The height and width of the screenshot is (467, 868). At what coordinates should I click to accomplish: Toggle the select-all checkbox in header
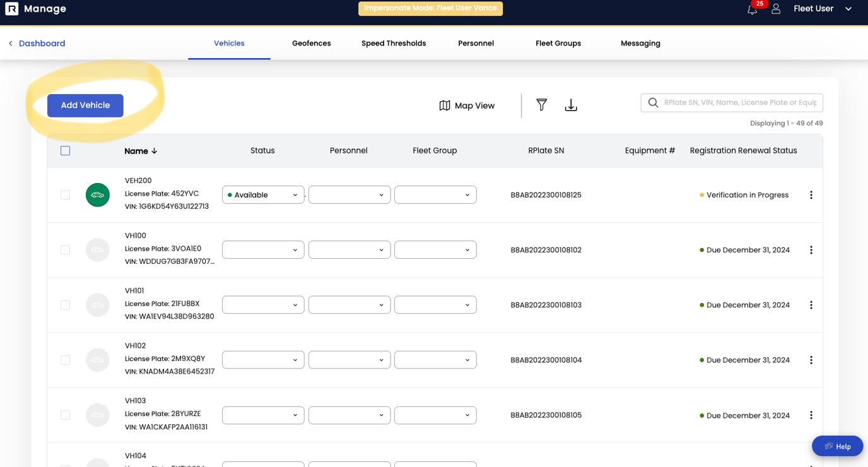point(66,151)
